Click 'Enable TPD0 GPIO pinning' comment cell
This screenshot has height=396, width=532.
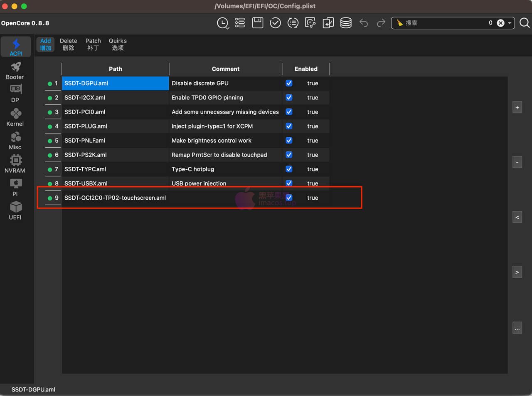pyautogui.click(x=226, y=97)
